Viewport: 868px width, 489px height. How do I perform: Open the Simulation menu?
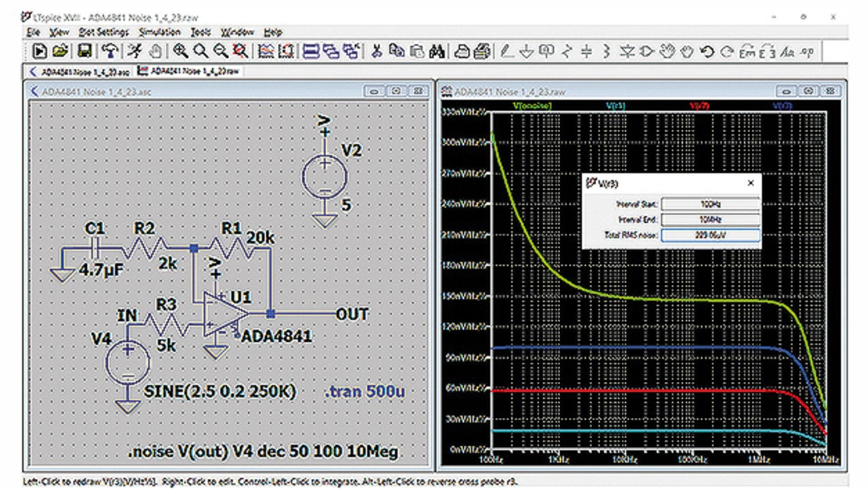pos(159,32)
